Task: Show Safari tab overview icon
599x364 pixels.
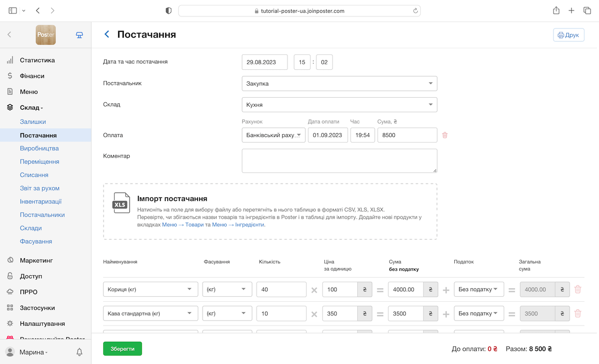Action: [587, 10]
